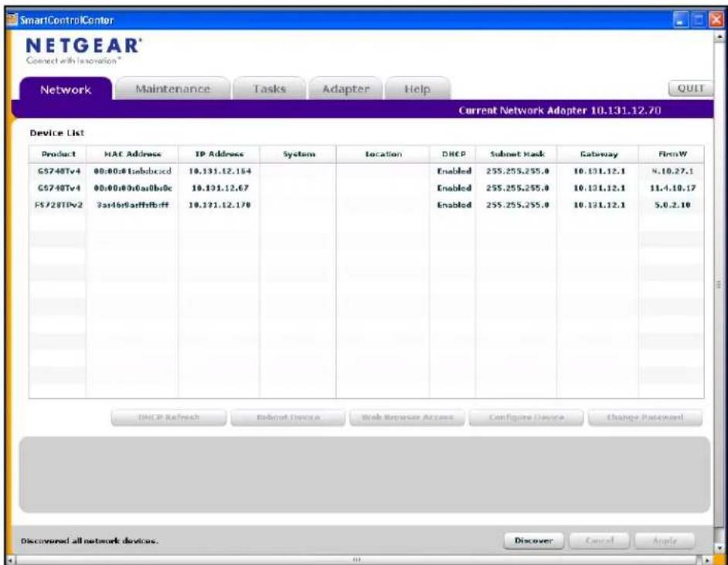Click MAC address 00:00:00:0a:0b:0c

(x=133, y=188)
